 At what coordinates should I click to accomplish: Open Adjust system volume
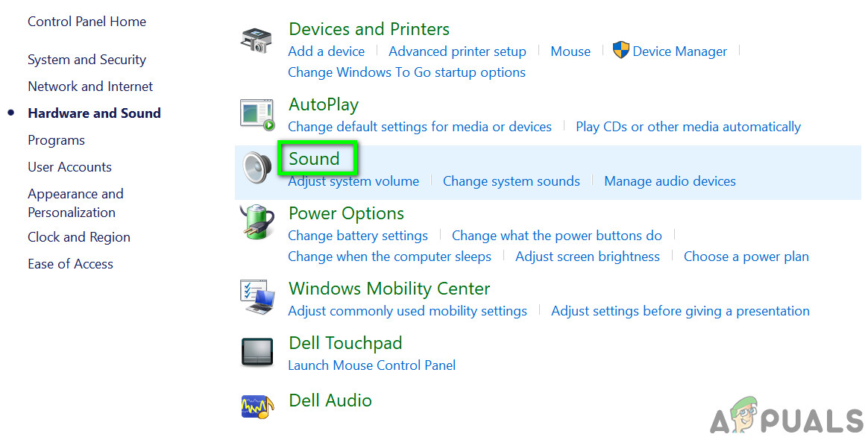pyautogui.click(x=353, y=181)
